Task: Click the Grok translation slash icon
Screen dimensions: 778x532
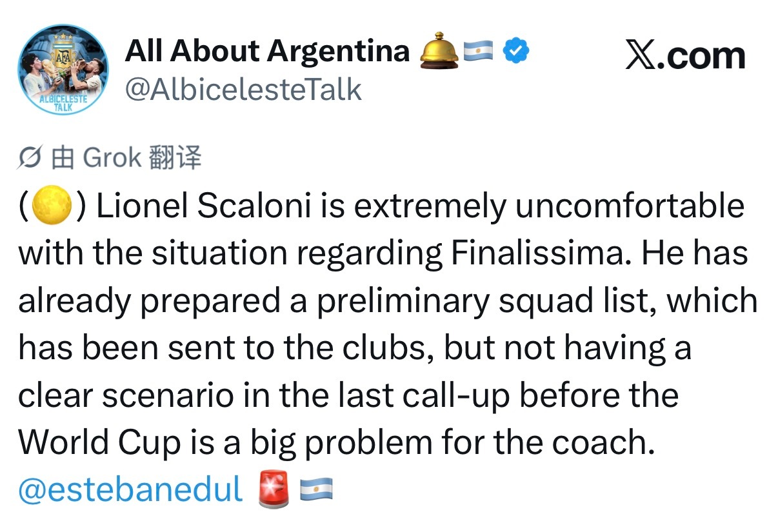Action: point(31,158)
